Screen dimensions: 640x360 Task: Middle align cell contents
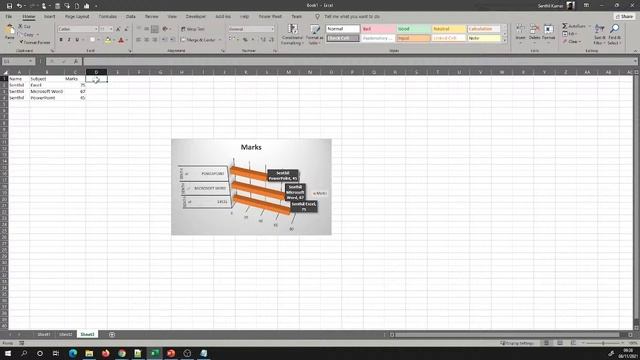point(147,29)
